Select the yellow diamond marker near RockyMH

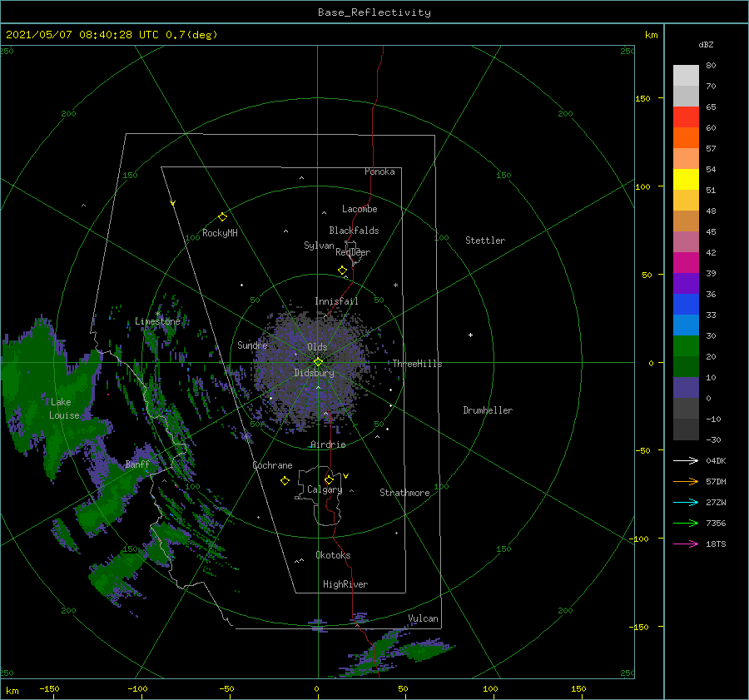(x=222, y=217)
